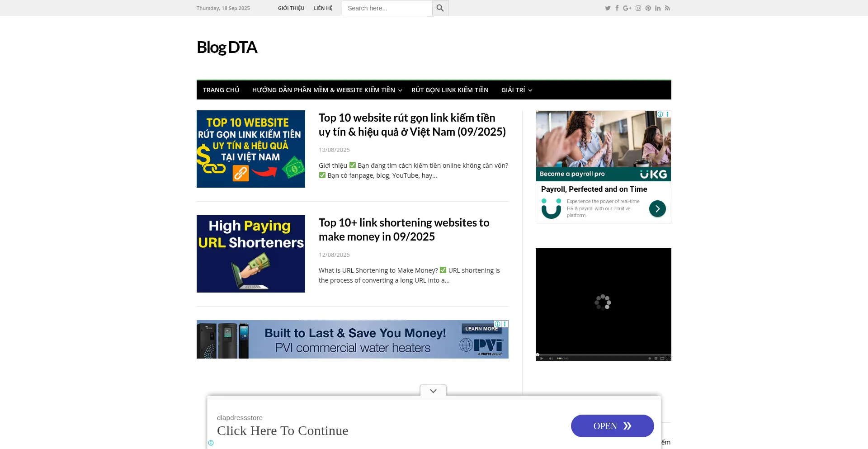Open the Instagram social icon

[638, 8]
